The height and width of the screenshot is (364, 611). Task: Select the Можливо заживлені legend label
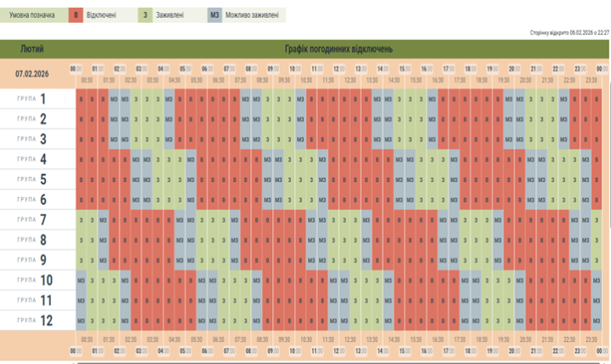pos(254,15)
